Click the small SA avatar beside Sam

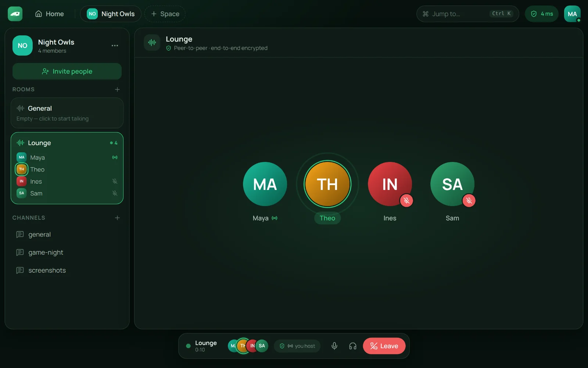point(22,193)
